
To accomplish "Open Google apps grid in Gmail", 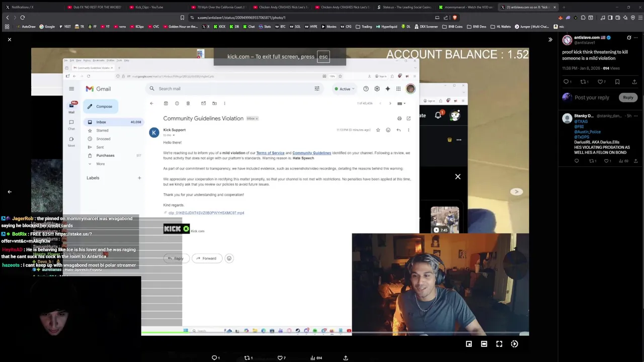I will tap(398, 89).
